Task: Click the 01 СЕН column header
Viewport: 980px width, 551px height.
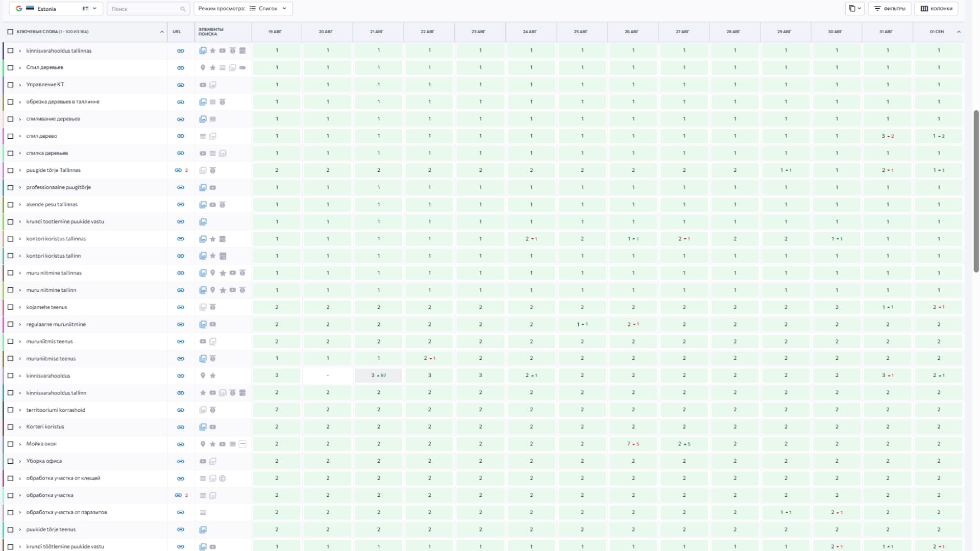Action: coord(937,32)
